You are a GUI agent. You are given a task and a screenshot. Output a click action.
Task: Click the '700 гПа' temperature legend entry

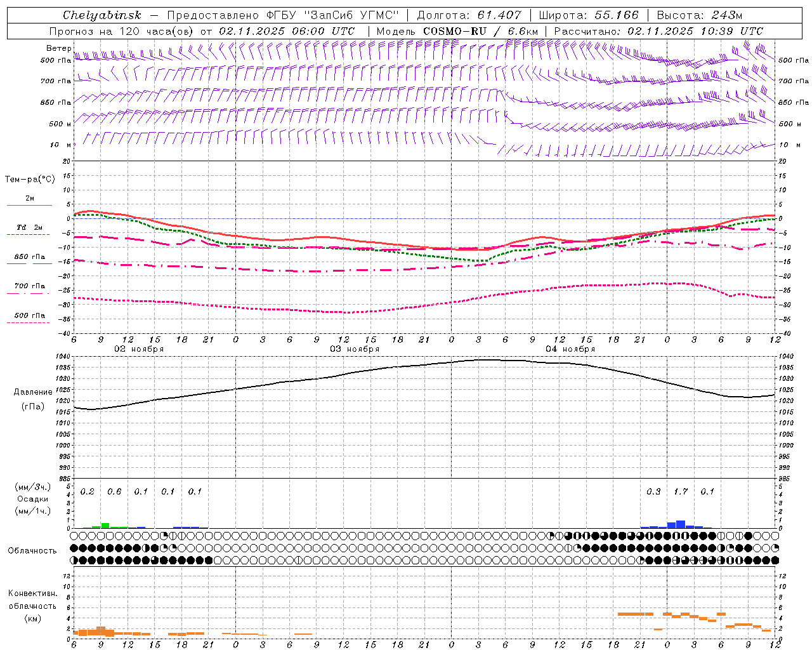pyautogui.click(x=29, y=286)
